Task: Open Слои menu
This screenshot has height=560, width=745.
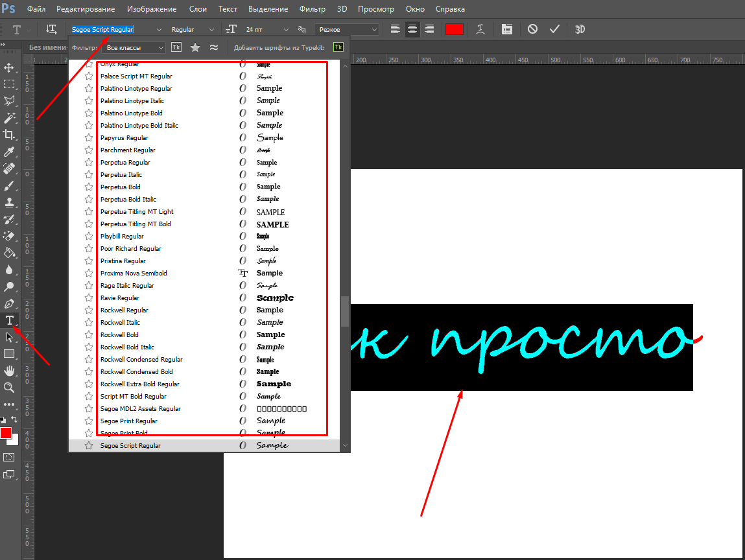Action: (x=198, y=9)
